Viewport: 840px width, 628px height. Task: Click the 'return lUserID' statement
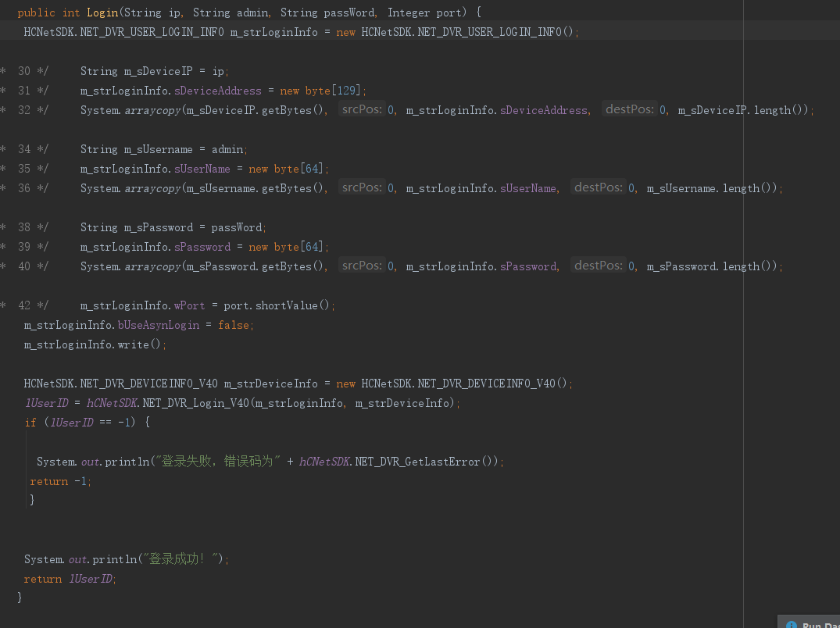coord(68,580)
